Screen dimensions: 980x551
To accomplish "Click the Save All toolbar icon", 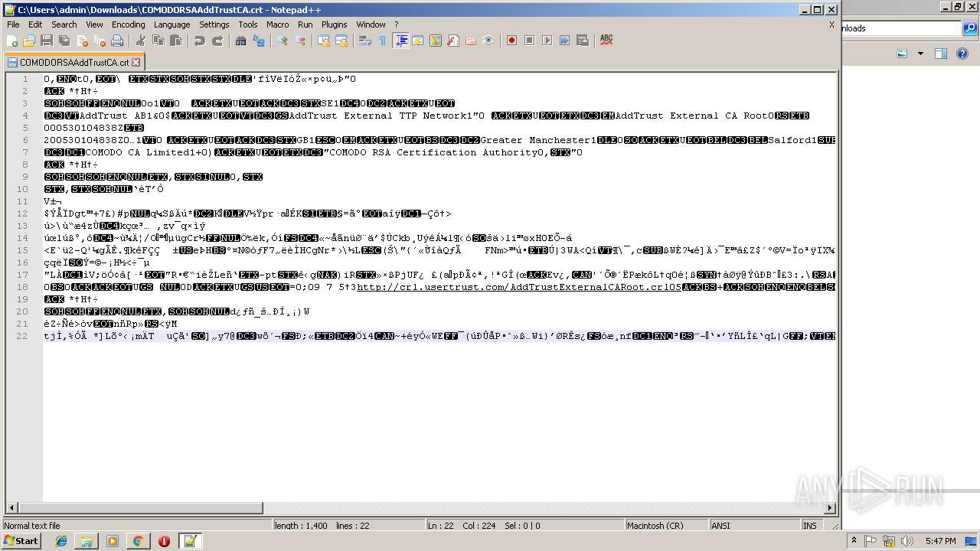I will click(x=64, y=41).
